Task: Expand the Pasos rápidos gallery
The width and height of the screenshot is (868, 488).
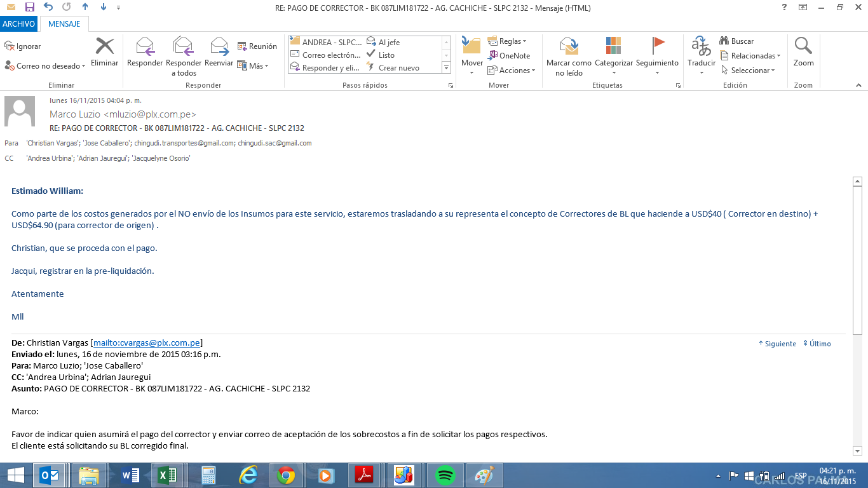Action: point(446,68)
